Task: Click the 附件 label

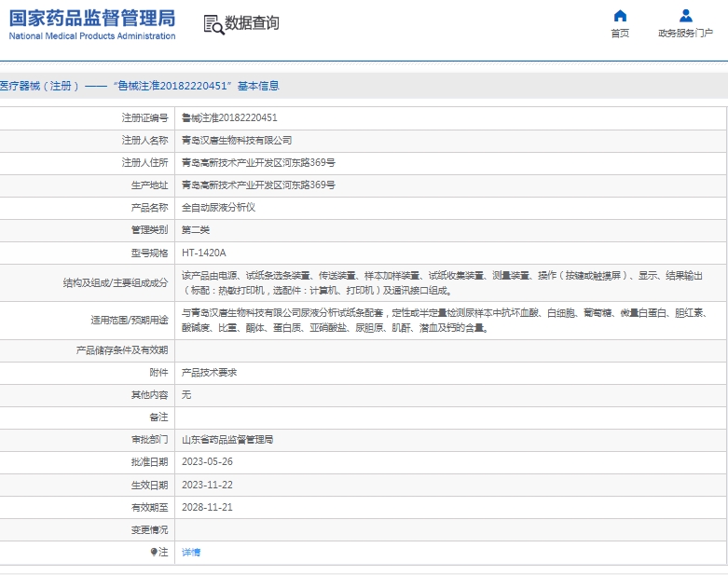Action: tap(158, 373)
